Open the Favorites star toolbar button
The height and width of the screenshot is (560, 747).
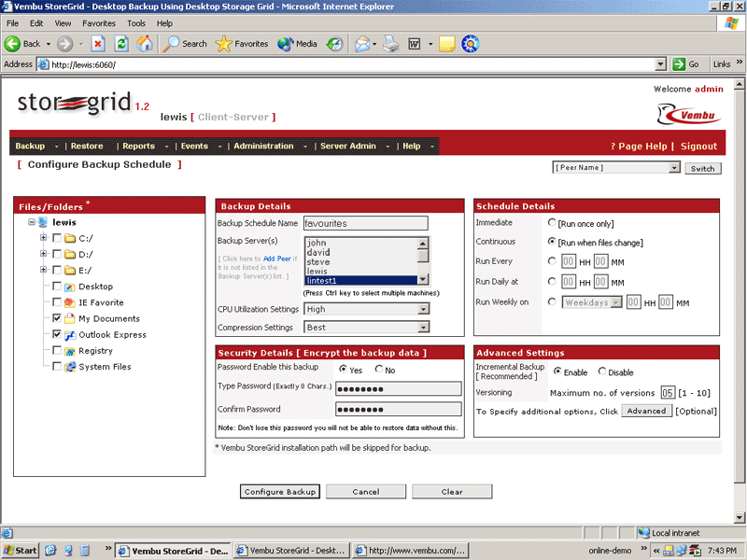click(x=242, y=44)
